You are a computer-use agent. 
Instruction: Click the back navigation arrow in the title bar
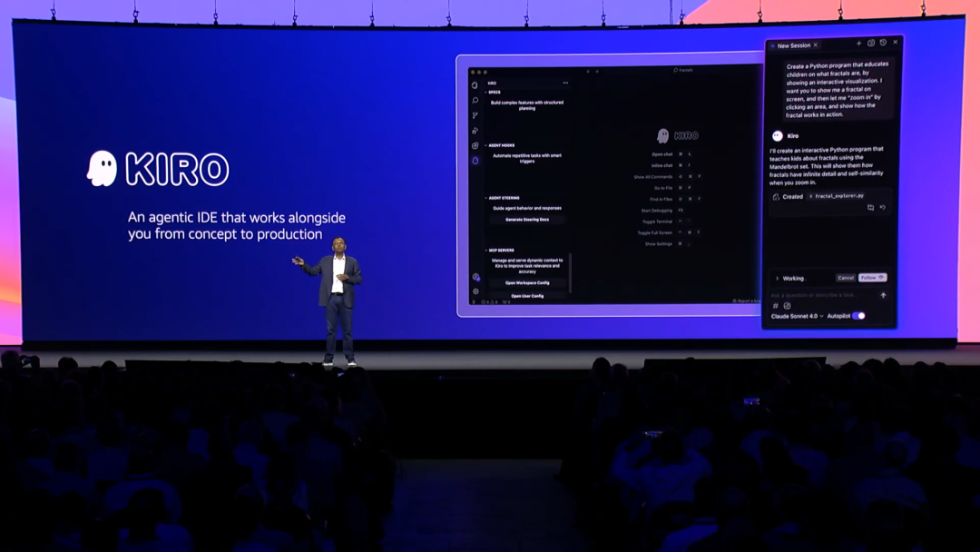coord(588,71)
